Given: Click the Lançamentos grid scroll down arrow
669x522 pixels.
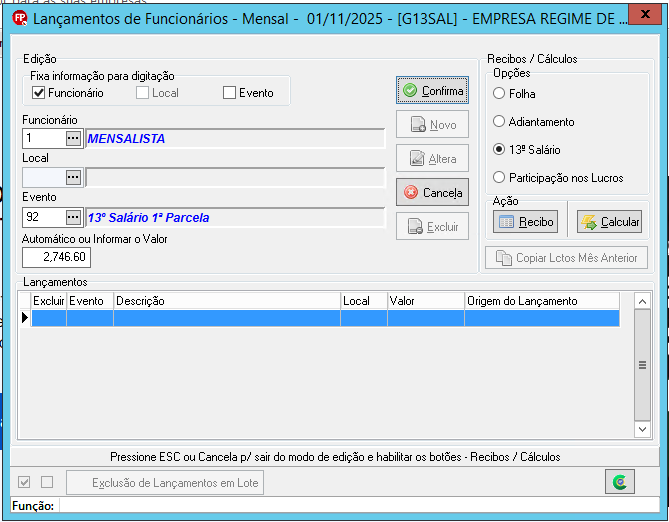Looking at the screenshot, I should click(642, 429).
